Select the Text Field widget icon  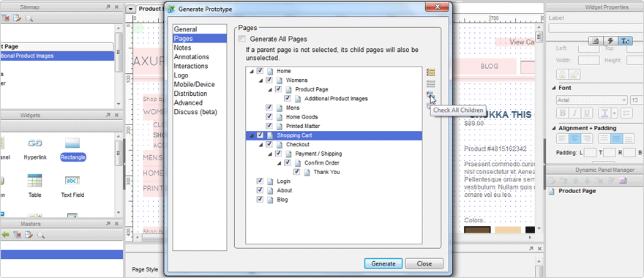click(x=72, y=181)
